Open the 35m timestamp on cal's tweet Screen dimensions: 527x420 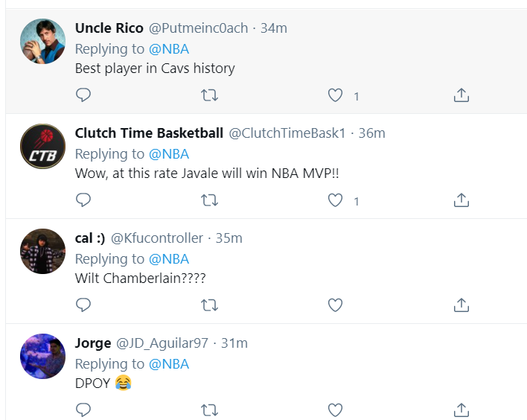[229, 238]
